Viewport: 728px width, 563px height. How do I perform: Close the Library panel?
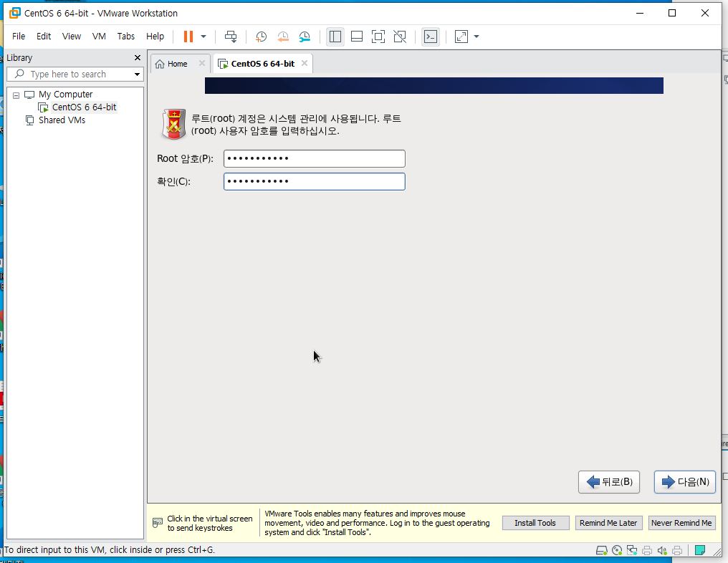coord(138,57)
